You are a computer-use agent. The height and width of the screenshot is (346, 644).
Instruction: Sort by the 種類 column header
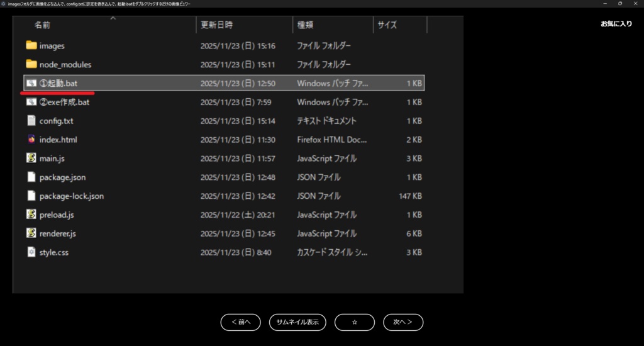click(305, 25)
